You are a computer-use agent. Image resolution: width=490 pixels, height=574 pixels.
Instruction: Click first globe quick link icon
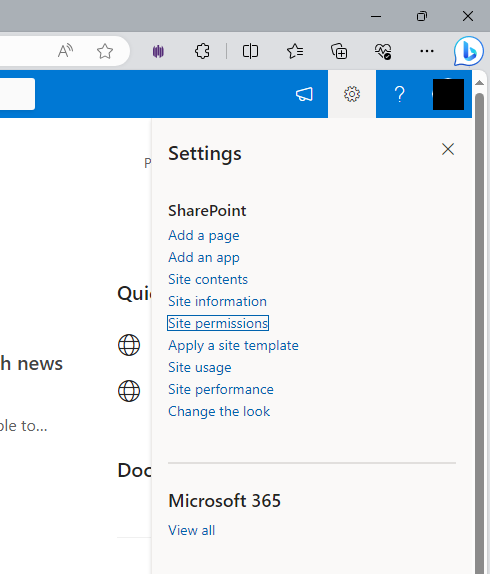(x=129, y=345)
